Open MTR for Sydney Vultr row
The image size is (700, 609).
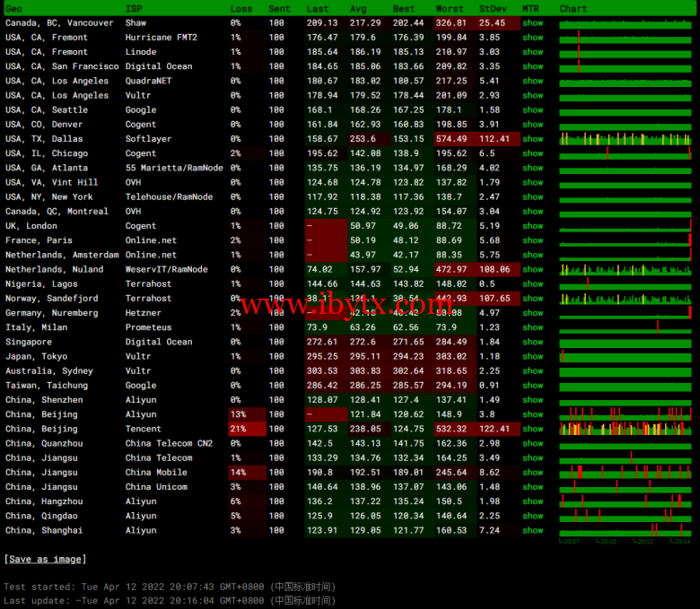[533, 370]
